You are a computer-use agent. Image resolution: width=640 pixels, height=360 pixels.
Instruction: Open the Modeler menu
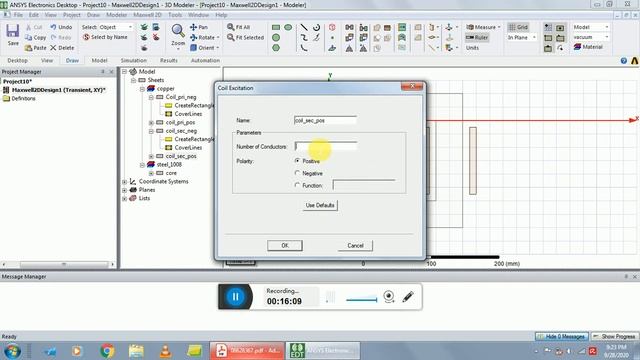coord(117,15)
